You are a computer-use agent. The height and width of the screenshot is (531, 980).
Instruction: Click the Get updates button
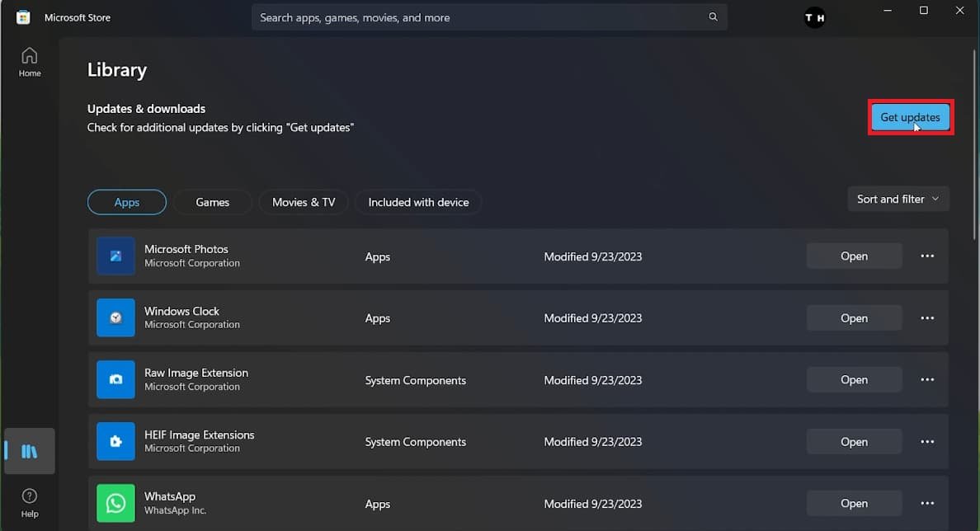click(910, 117)
